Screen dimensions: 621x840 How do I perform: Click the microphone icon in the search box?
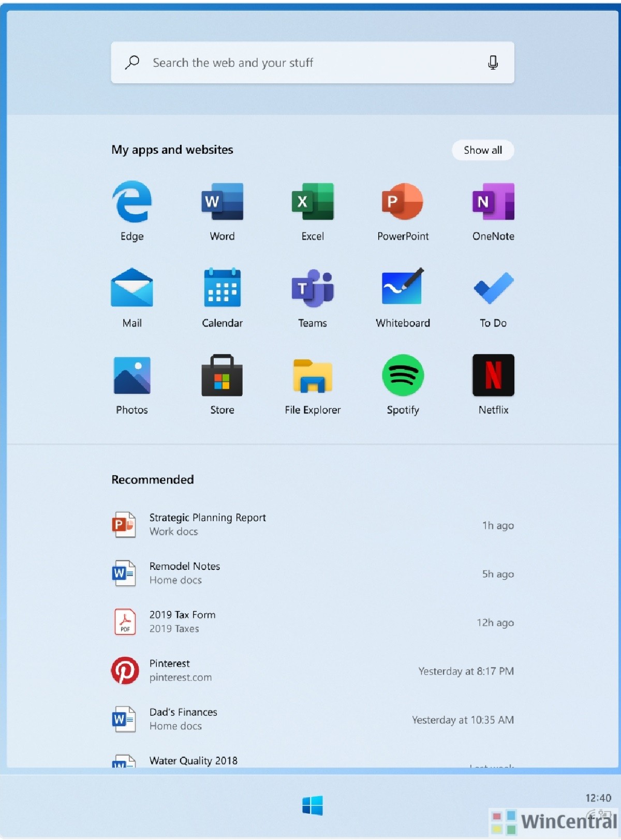click(493, 63)
